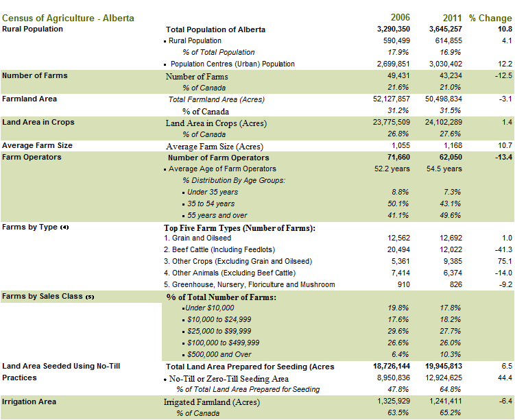Select '54.5 years' average age cell
Viewport: 515px width, 420px height.
(x=444, y=169)
